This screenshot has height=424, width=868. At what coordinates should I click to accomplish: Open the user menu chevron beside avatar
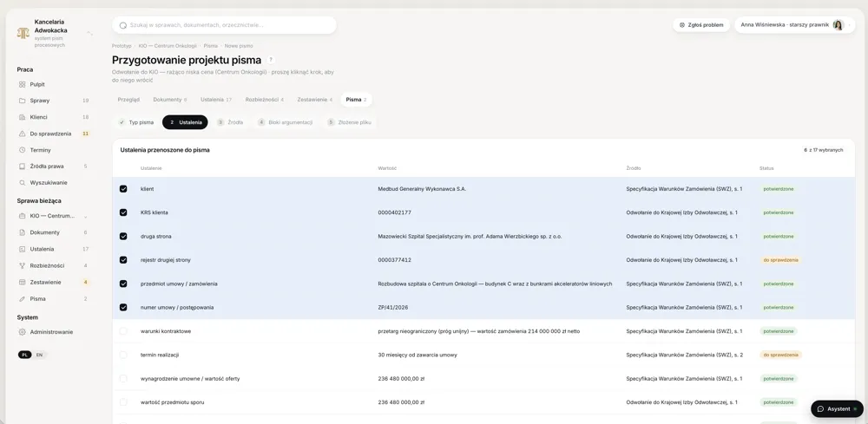pos(849,25)
